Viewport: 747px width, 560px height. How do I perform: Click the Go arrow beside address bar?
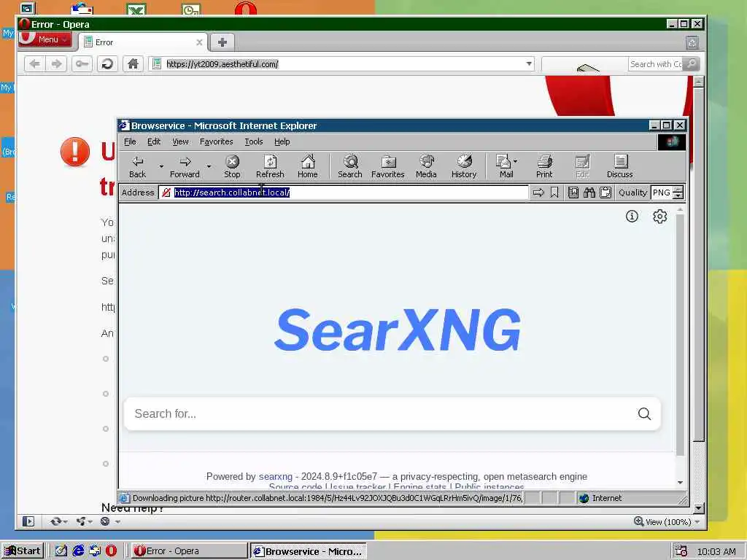click(x=538, y=192)
